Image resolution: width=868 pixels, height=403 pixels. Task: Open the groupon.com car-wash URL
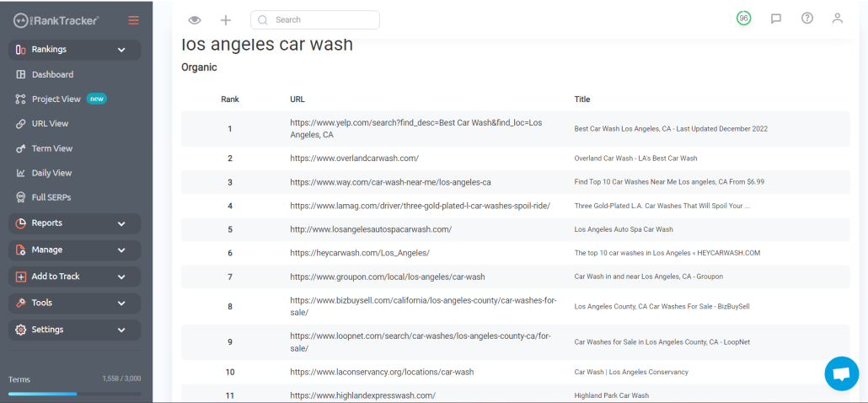point(388,277)
